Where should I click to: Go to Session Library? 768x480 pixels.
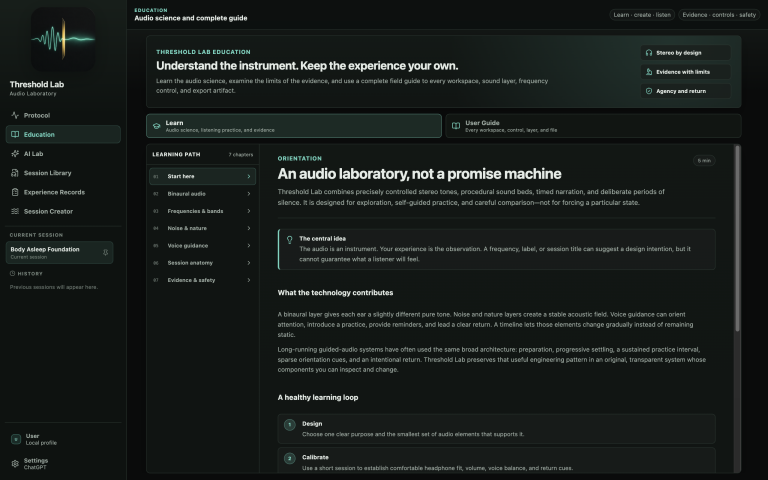click(x=63, y=173)
